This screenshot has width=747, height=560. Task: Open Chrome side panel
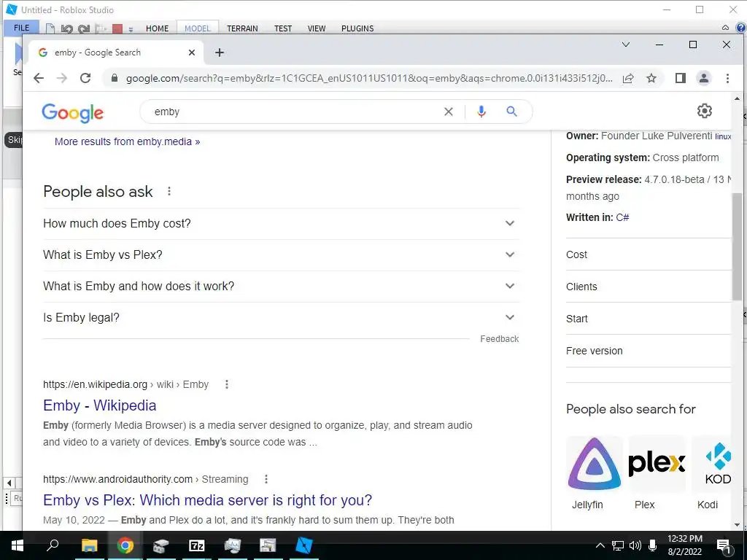(x=681, y=78)
